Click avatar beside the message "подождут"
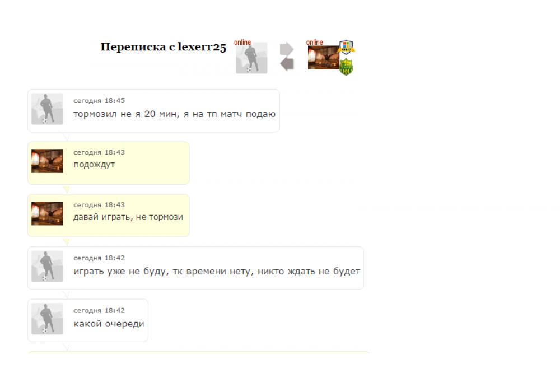Screen dimensions: 560x392 point(47,161)
